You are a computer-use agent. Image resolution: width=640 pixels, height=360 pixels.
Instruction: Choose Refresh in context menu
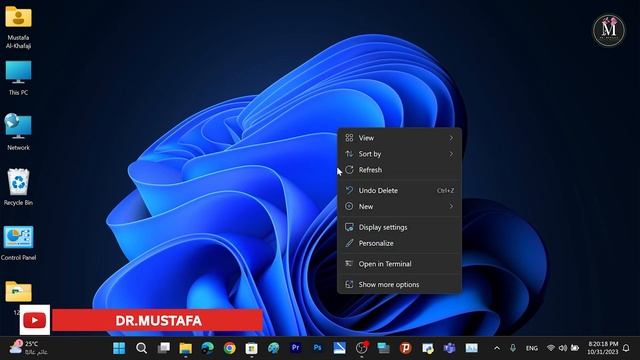(399, 170)
